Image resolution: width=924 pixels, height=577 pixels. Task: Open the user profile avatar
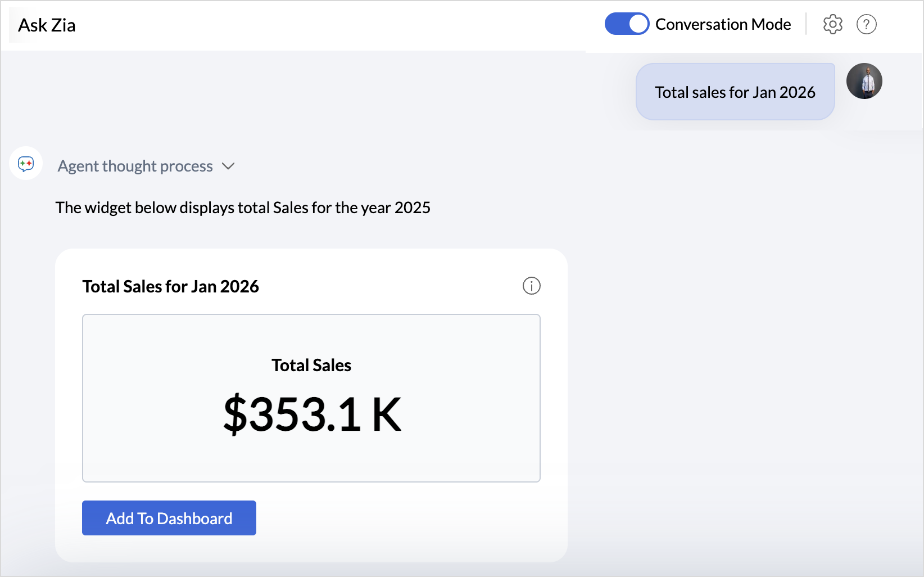tap(864, 81)
